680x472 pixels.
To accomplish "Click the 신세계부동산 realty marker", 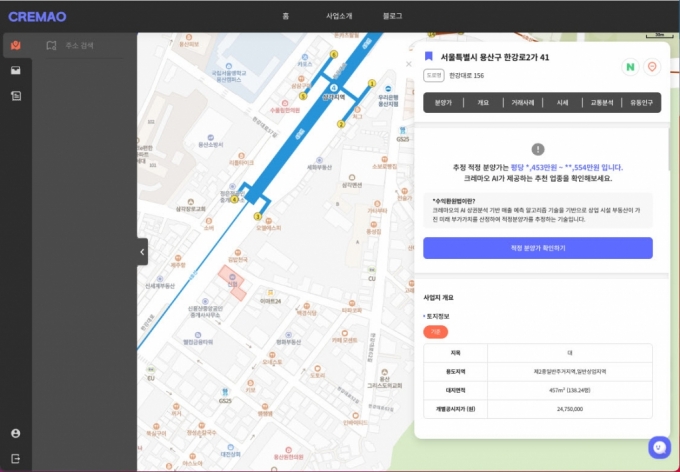I will 160,279.
